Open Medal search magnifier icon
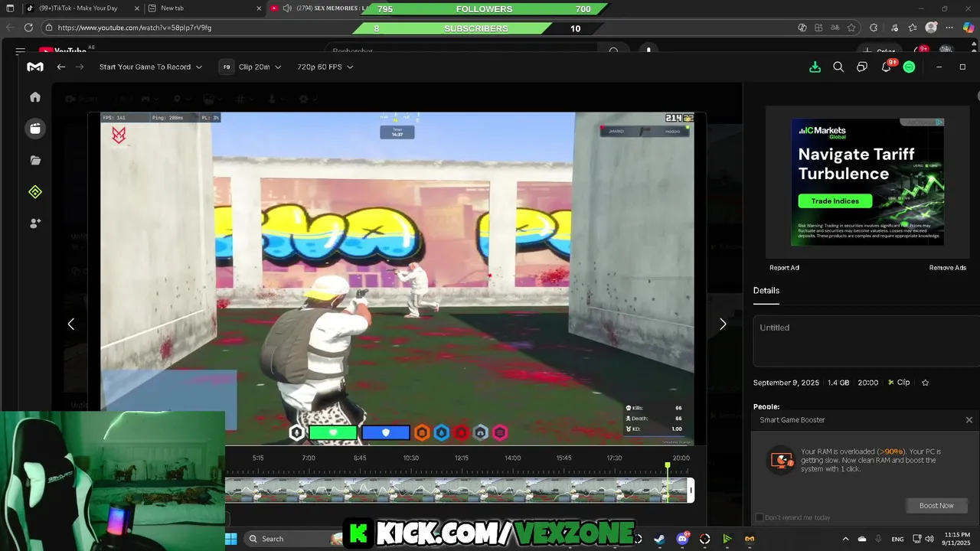980x551 pixels. [838, 67]
